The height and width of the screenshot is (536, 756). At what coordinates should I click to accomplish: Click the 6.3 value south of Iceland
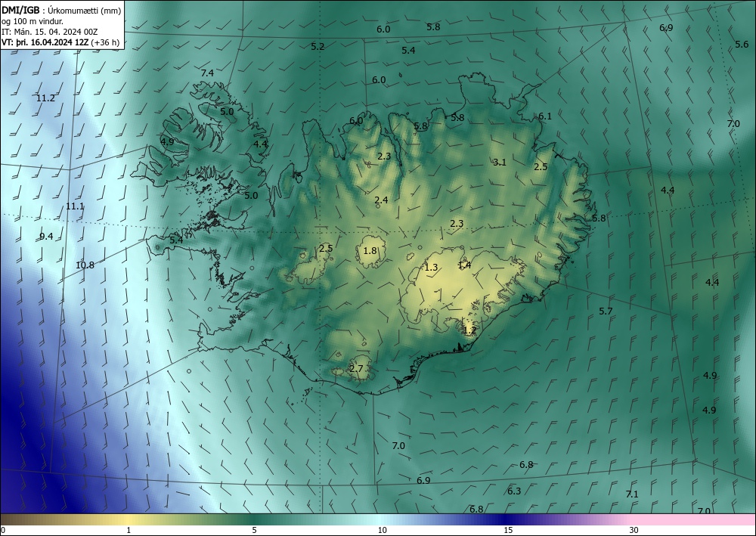pyautogui.click(x=514, y=491)
